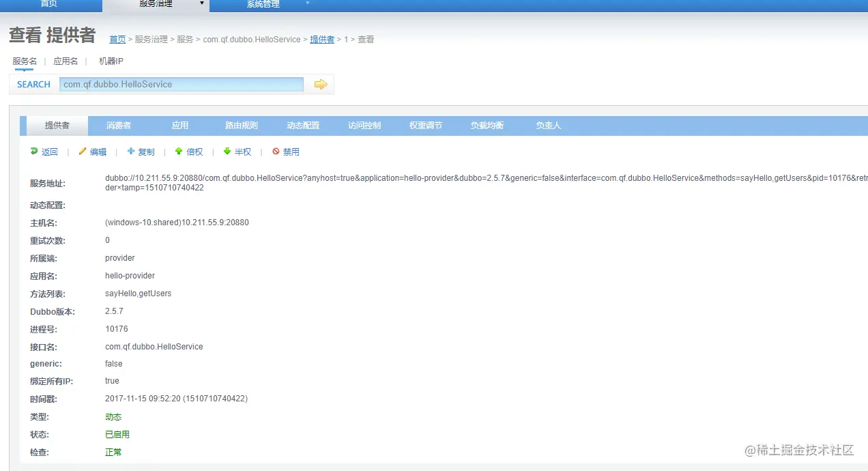
Task: Click the 查看 提供者 page heading
Action: pos(53,35)
